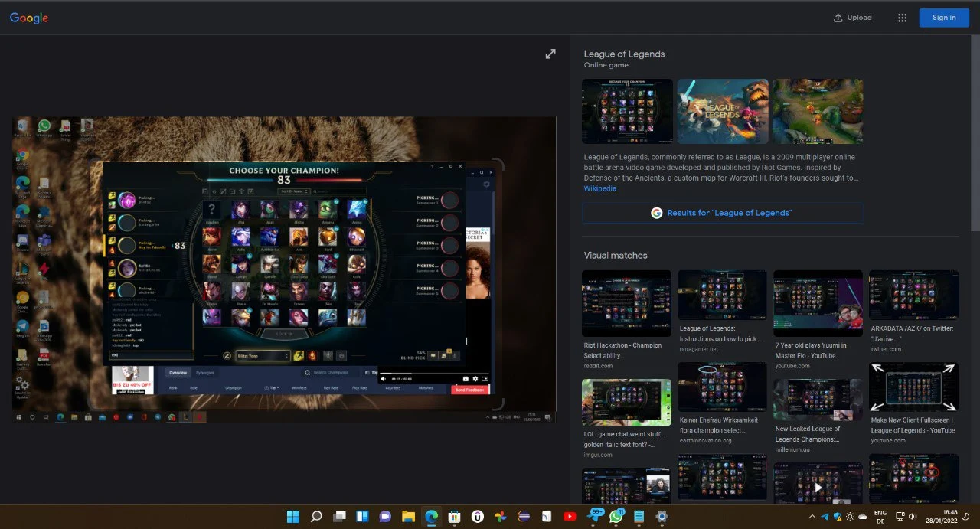Mute the mini video player volume
Screen dimensions: 980x529
[383, 378]
